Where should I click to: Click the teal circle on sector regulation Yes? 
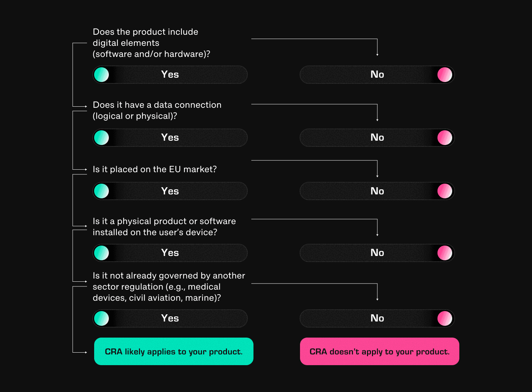(x=102, y=319)
